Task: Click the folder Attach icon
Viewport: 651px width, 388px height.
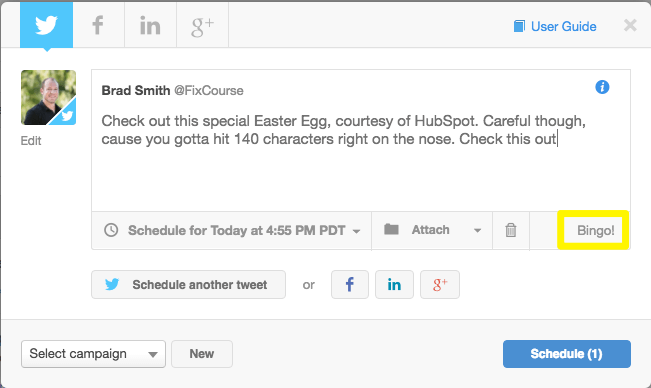Action: [391, 229]
